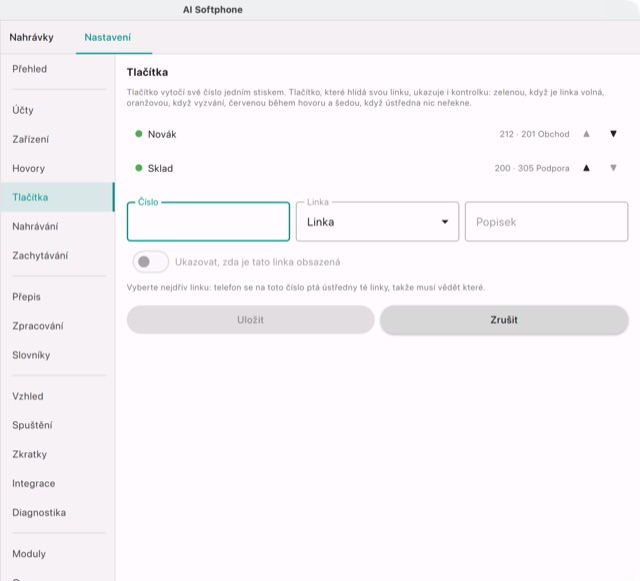The image size is (640, 581).
Task: Select the Novák button row
Action: click(x=377, y=134)
